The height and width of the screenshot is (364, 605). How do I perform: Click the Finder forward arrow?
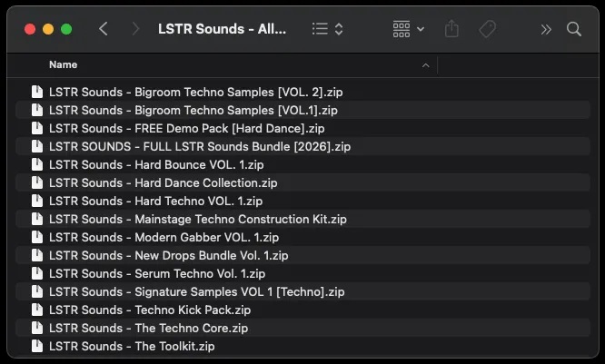(135, 29)
